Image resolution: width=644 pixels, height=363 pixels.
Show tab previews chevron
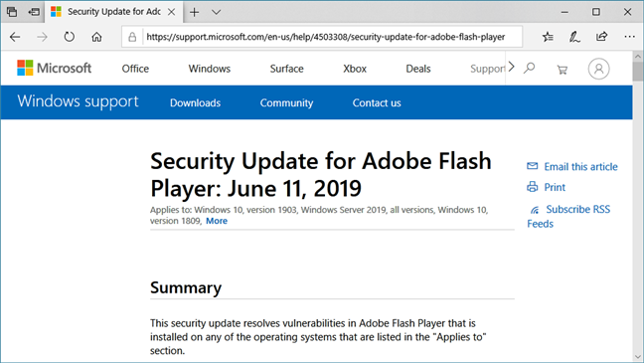tap(217, 12)
